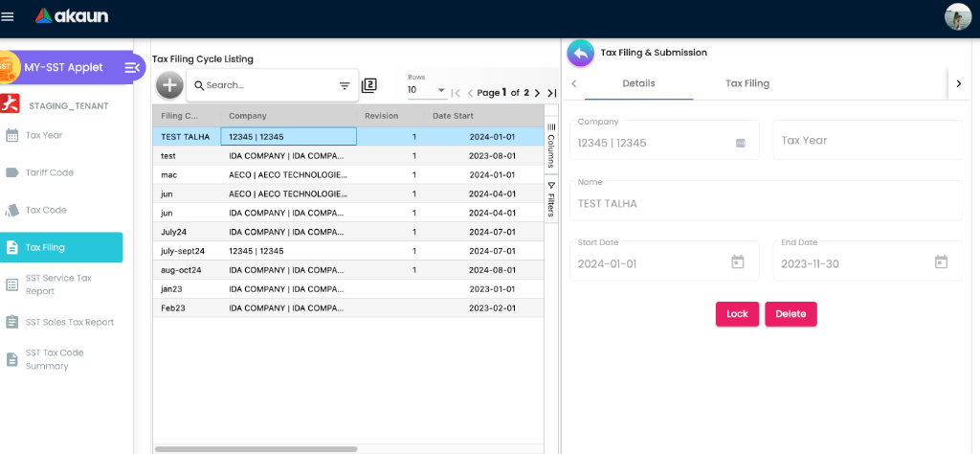Expand the Columns side panel
The image size is (980, 454).
click(551, 146)
